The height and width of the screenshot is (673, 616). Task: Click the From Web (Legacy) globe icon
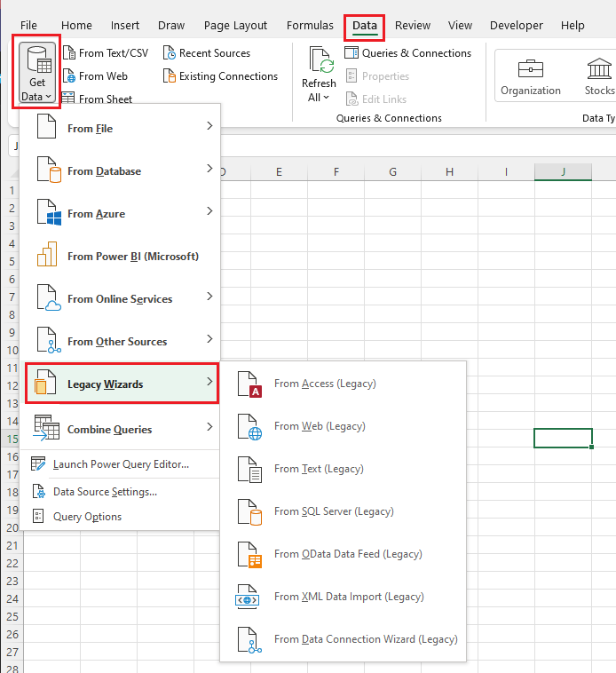tap(249, 427)
